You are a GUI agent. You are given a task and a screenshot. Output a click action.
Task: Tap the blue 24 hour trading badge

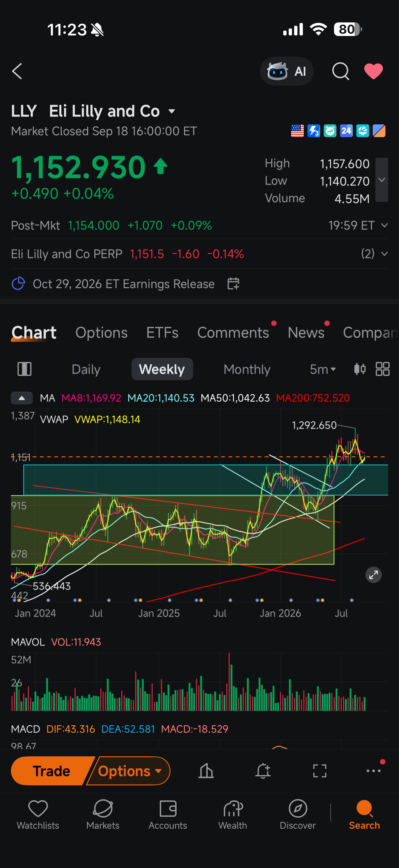[346, 131]
